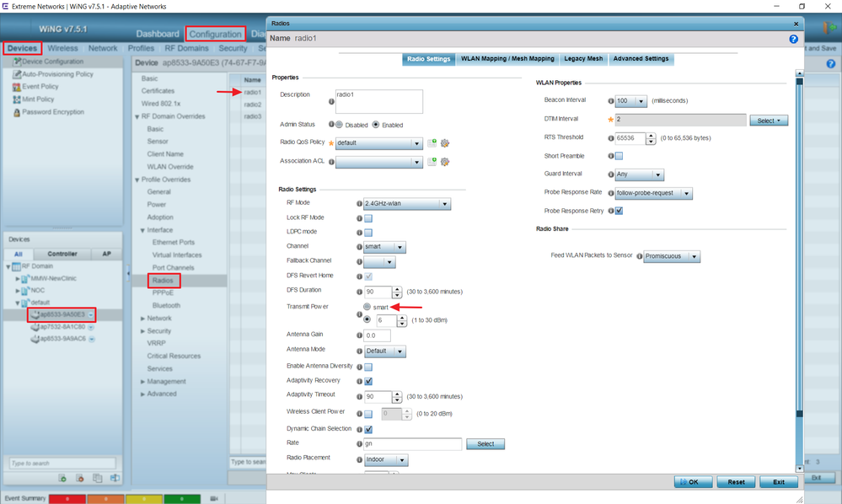This screenshot has width=842, height=504.
Task: Click orange events bar in Event Summary
Action: [x=106, y=499]
